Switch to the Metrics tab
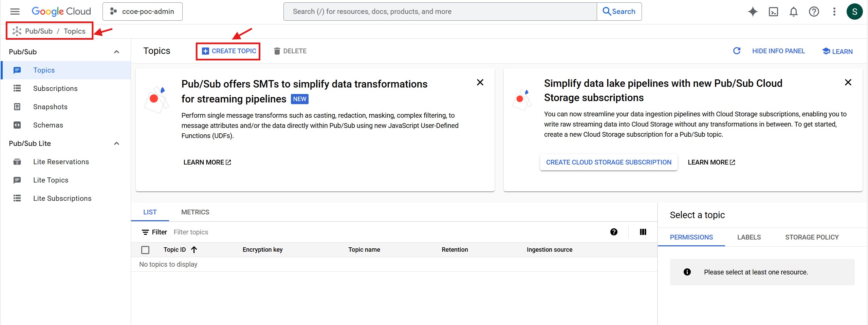868x325 pixels. (x=195, y=212)
